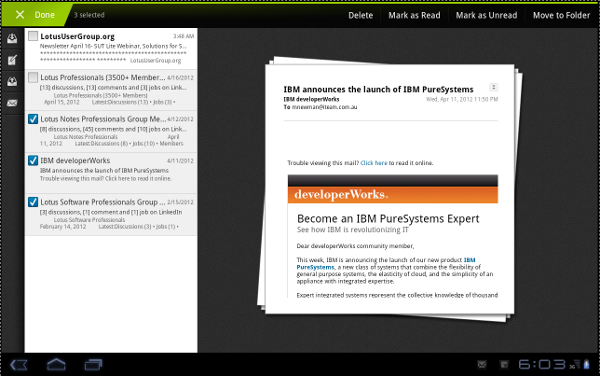Check the LotusUserGroup.org message checkbox
This screenshot has width=600, height=376.
(x=33, y=36)
